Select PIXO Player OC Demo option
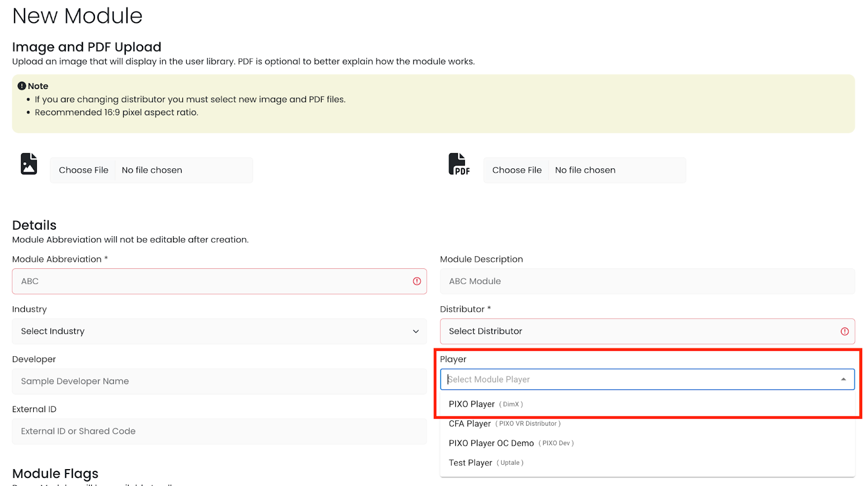The height and width of the screenshot is (486, 868). (647, 443)
